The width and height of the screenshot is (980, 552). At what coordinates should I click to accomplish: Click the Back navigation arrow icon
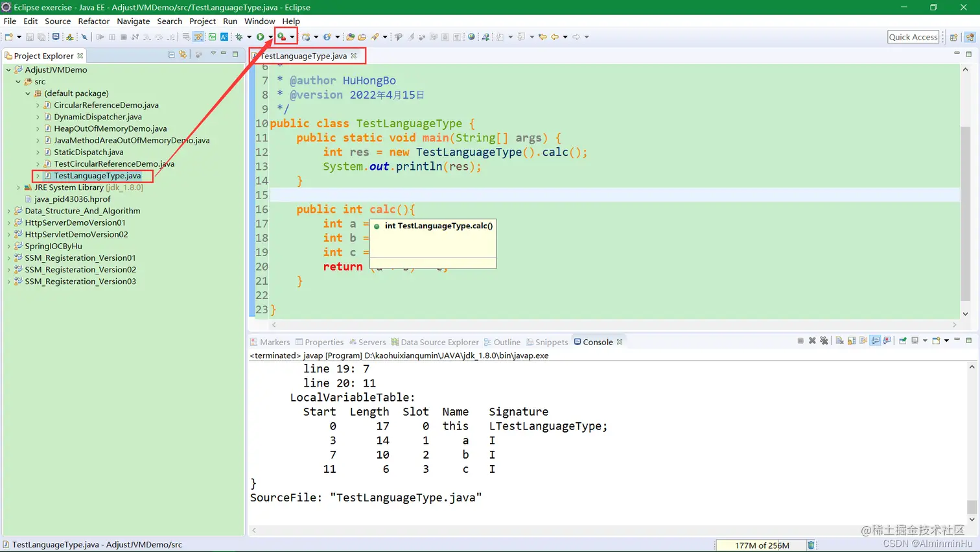(555, 37)
